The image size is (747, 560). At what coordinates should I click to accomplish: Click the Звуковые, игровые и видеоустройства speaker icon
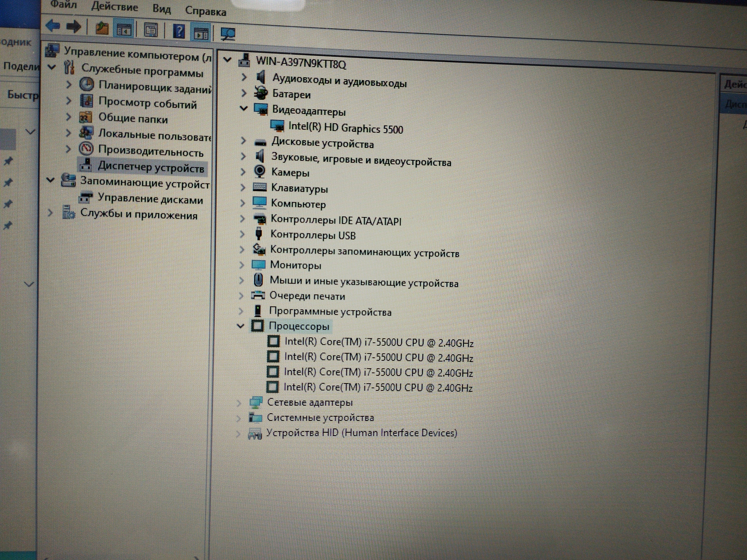pyautogui.click(x=260, y=156)
